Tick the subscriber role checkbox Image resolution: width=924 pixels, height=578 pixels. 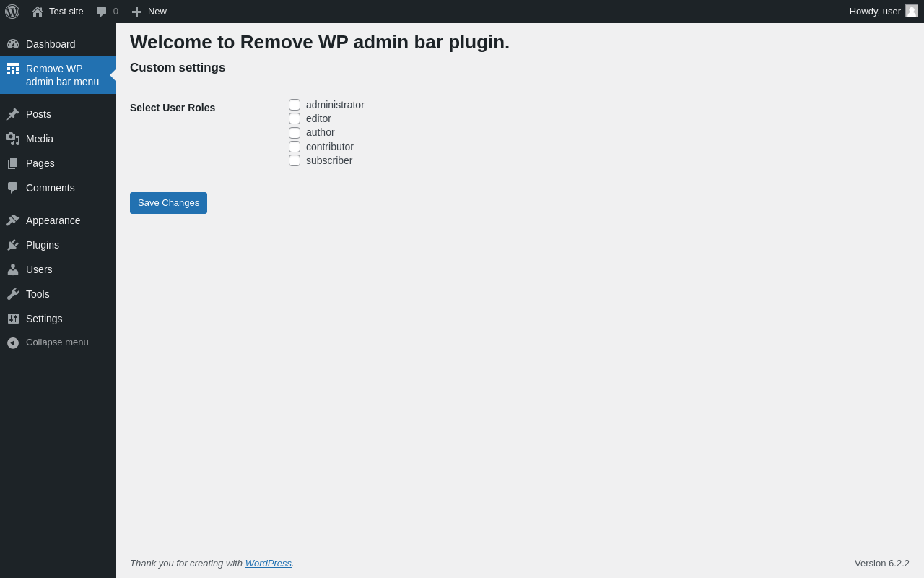(295, 160)
